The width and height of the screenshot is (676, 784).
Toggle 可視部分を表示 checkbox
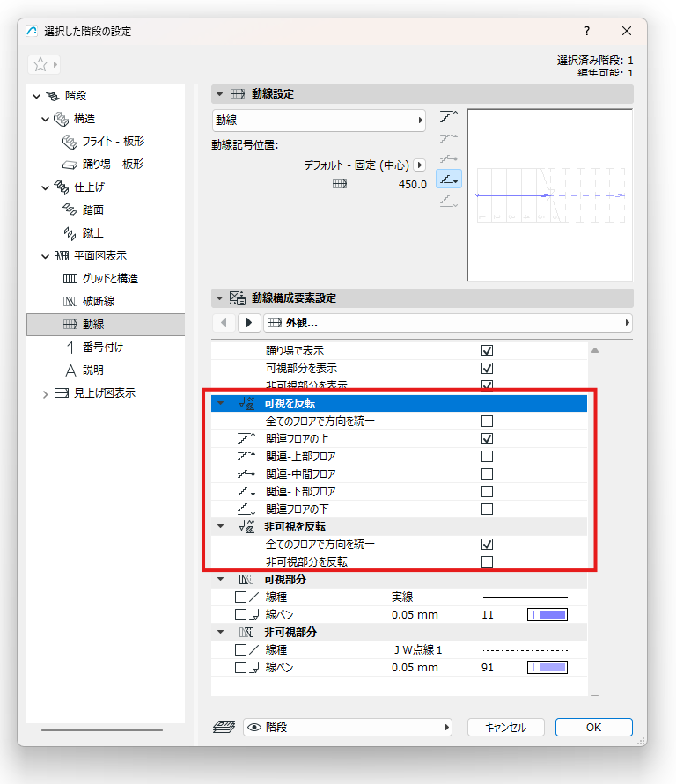(x=487, y=368)
